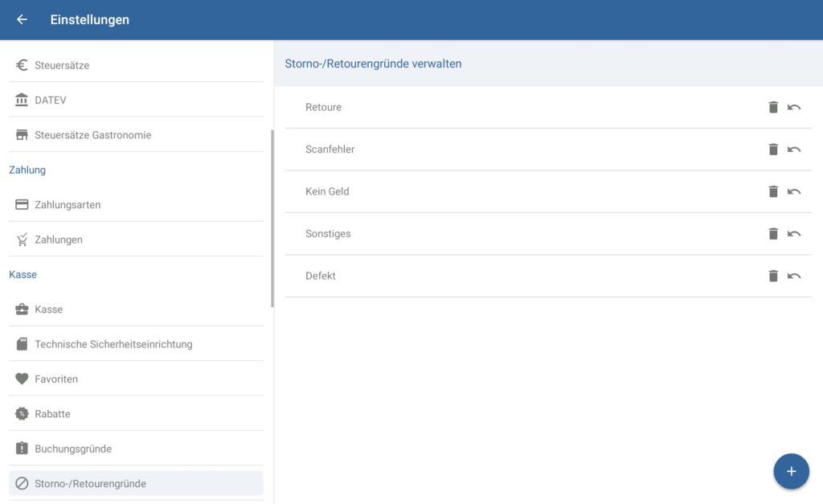Delete the Defekt reason
Viewport: 823px width, 504px height.
[773, 276]
